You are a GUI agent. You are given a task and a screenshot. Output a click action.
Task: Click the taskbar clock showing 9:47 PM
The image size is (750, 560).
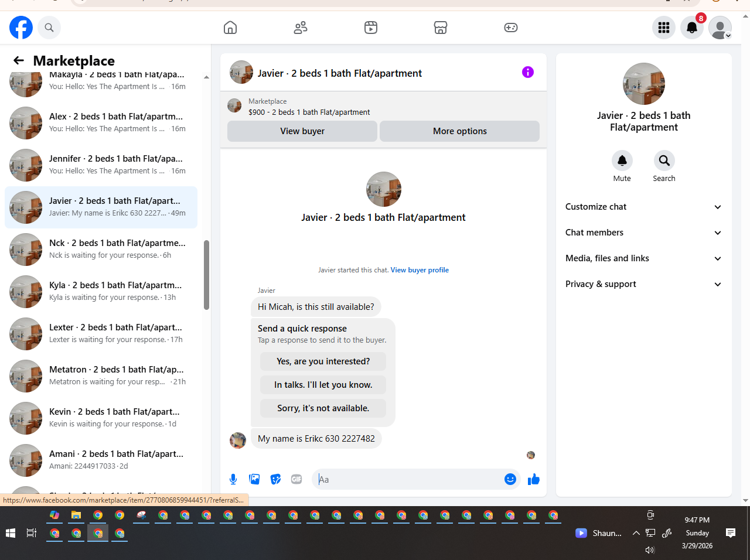point(697,533)
